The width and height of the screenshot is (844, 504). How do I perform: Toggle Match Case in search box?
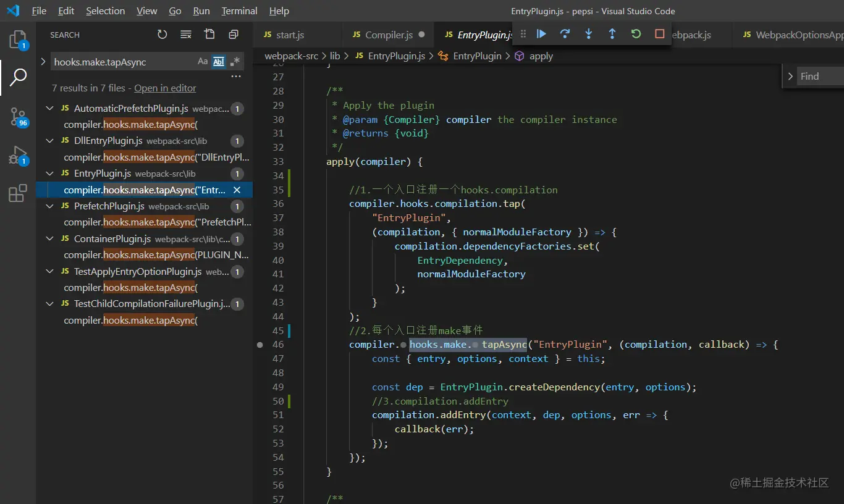coord(203,62)
